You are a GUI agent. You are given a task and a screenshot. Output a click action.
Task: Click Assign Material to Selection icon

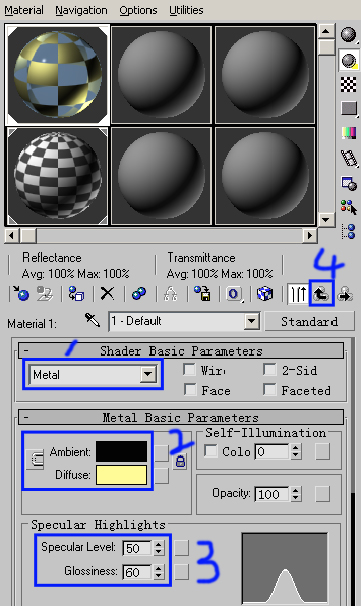pyautogui.click(x=76, y=294)
